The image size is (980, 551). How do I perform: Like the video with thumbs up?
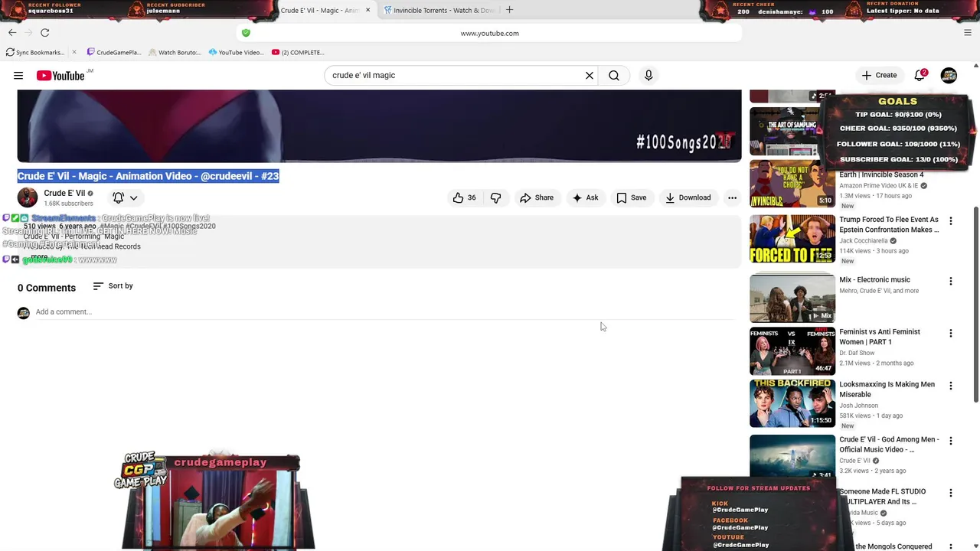click(x=465, y=197)
